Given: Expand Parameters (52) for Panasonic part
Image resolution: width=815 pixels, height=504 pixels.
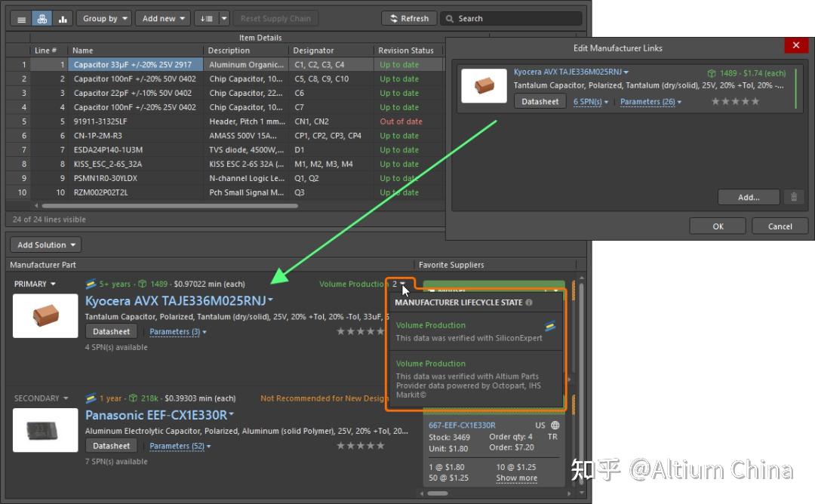Looking at the screenshot, I should coord(180,446).
